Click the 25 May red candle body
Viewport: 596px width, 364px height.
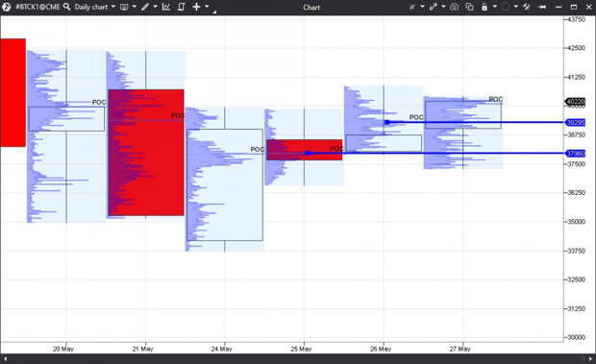tap(305, 150)
